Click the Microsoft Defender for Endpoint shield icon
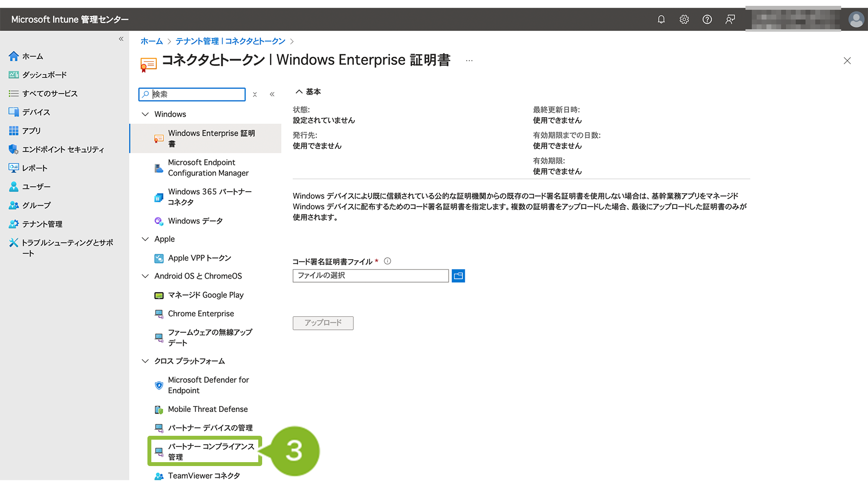 point(159,386)
